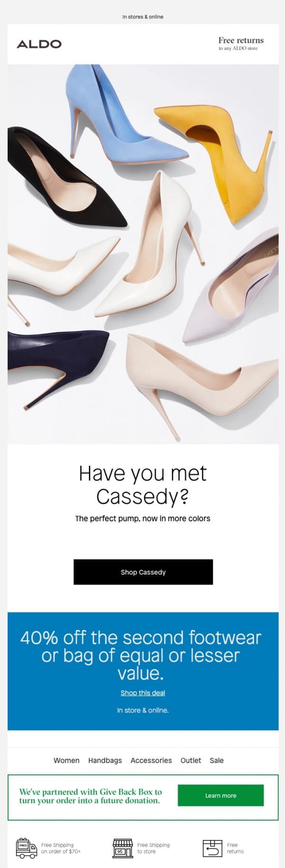
Task: Click the free shipping truck icon
Action: pyautogui.click(x=27, y=848)
